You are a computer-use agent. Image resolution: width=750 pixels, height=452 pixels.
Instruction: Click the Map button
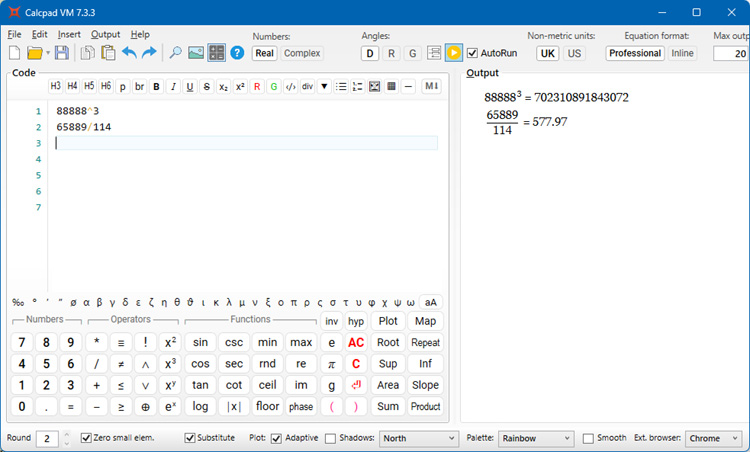click(425, 321)
